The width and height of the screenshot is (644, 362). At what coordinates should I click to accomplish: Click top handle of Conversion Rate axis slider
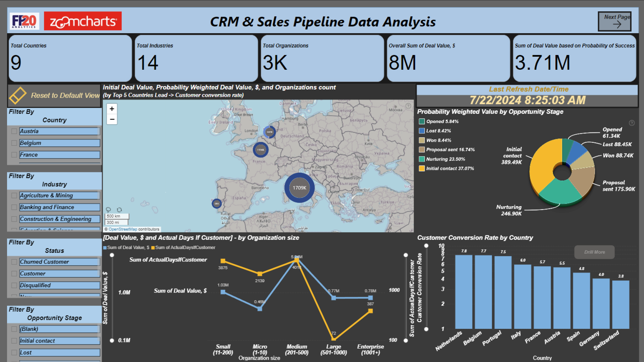[426, 246]
